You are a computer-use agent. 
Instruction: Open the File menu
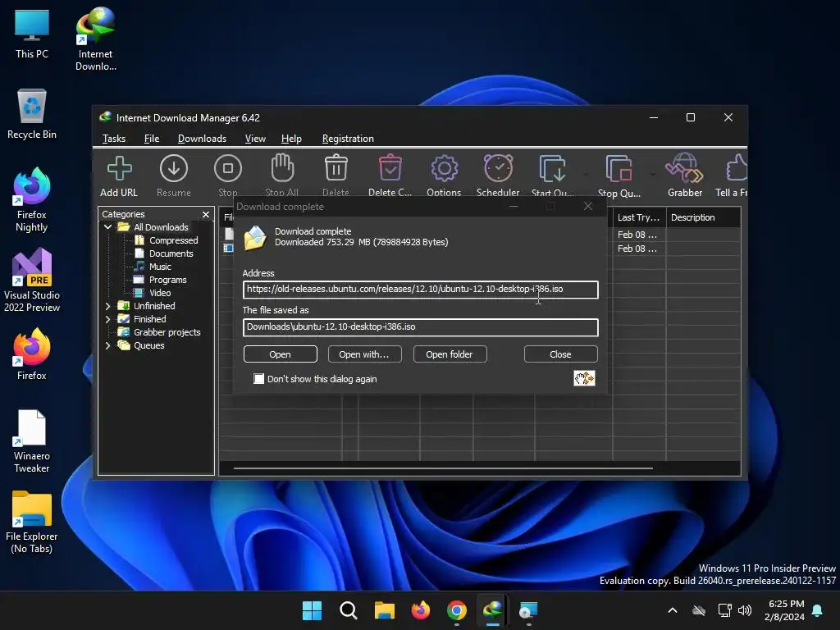tap(152, 139)
